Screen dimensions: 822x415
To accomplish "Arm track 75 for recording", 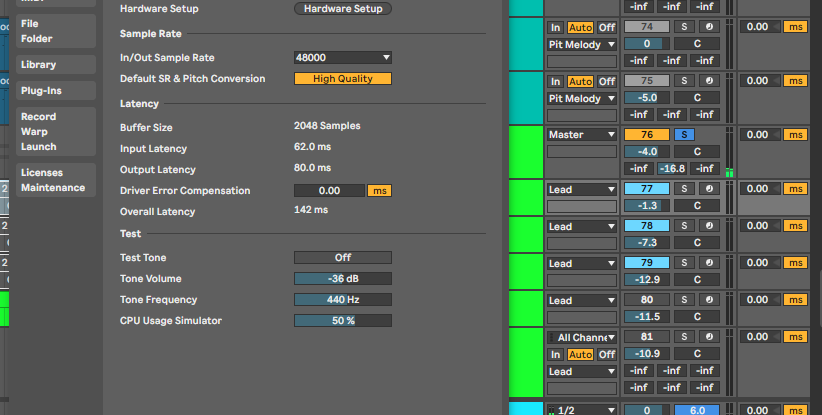I will tap(709, 81).
